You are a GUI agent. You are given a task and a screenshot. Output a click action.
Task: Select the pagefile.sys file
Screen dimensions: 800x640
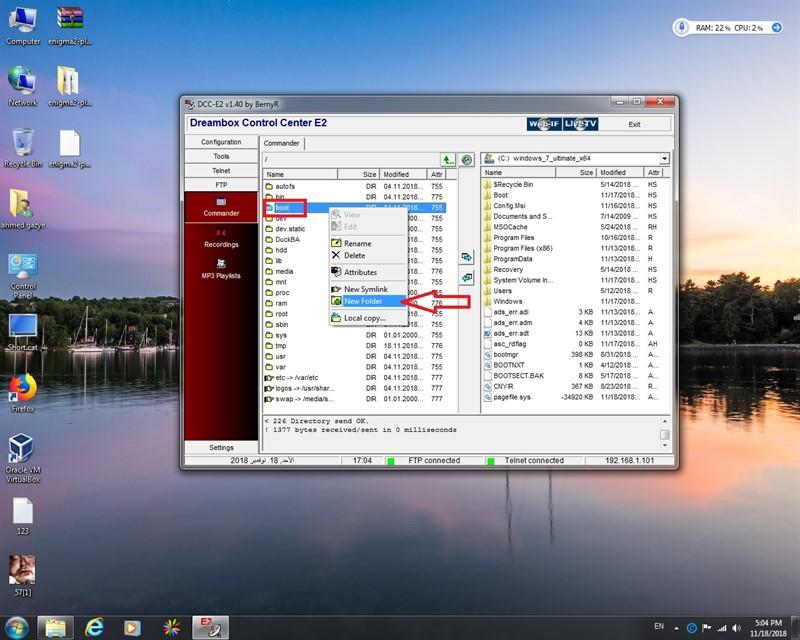(574, 397)
